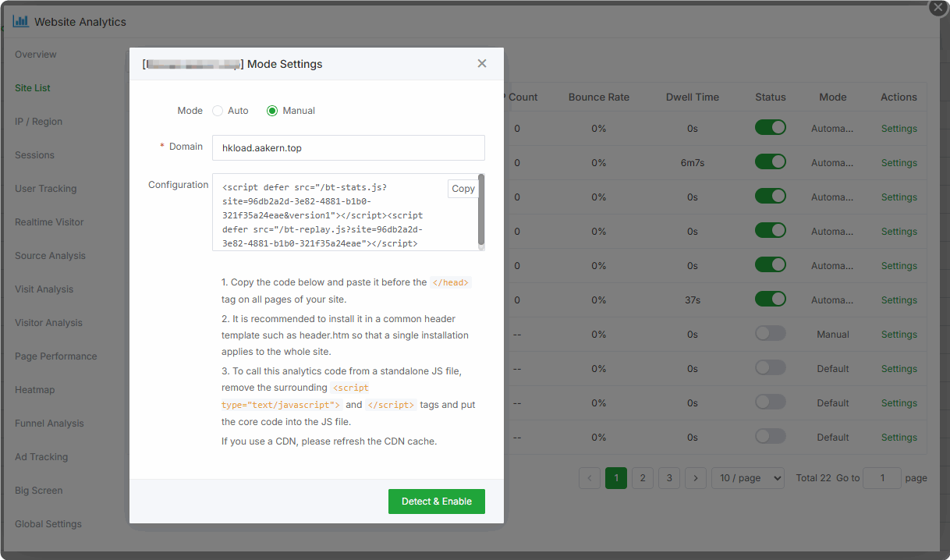The image size is (950, 560).
Task: Open Settings for the 37s dwell row
Action: pos(899,300)
